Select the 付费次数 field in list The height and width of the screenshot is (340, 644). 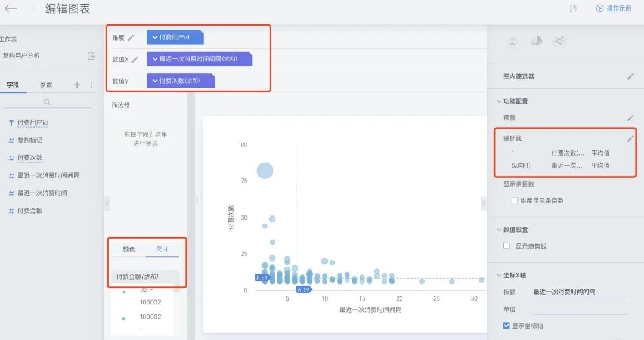(x=30, y=157)
